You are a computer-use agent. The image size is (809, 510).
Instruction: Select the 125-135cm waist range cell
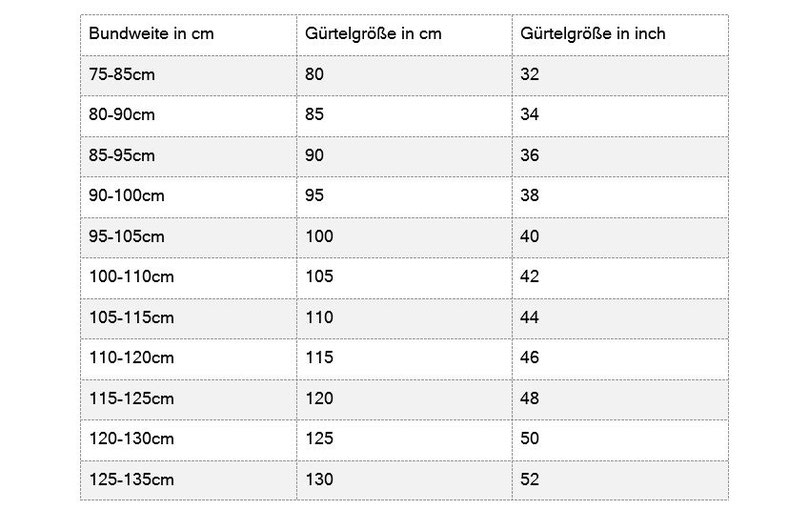pos(129,480)
